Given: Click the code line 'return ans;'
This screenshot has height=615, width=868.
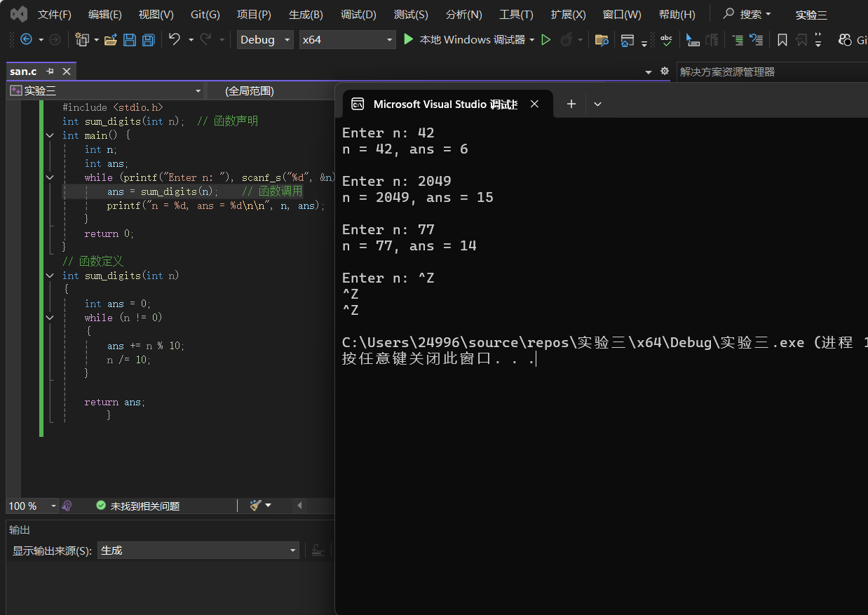Looking at the screenshot, I should 114,402.
